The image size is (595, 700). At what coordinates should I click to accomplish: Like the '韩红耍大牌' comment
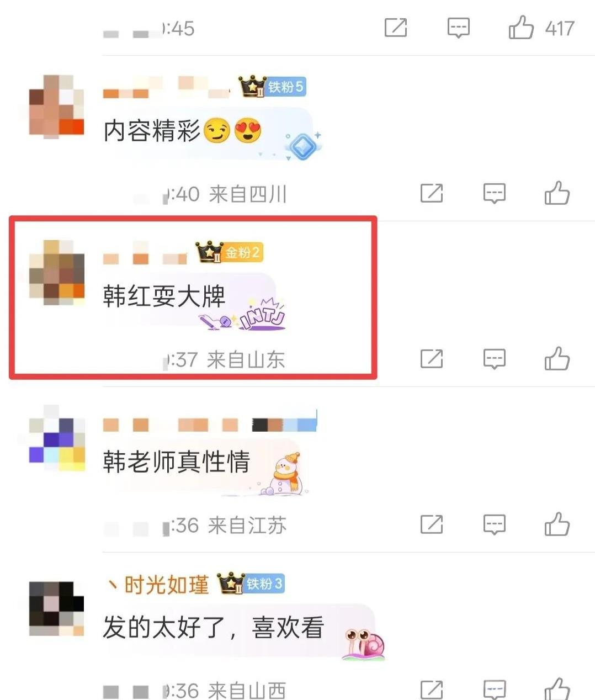click(557, 359)
